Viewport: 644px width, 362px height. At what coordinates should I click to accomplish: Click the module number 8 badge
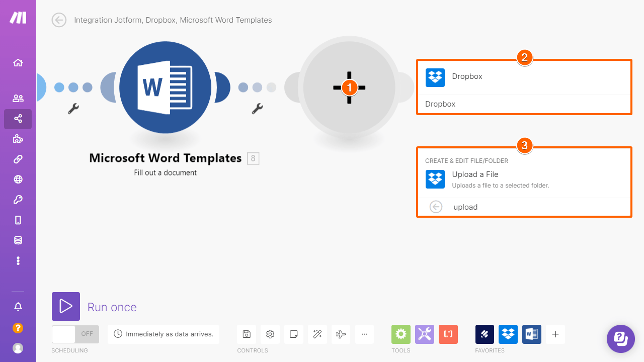[253, 158]
